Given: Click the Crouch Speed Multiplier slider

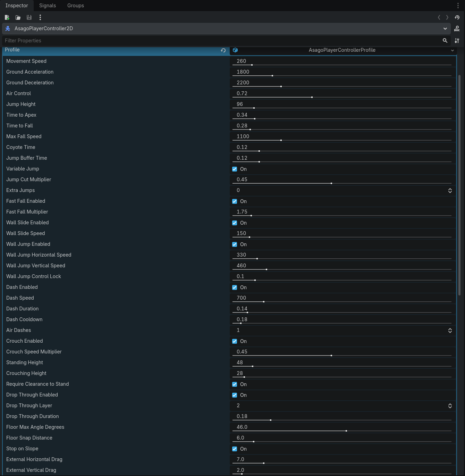Looking at the screenshot, I should click(342, 356).
